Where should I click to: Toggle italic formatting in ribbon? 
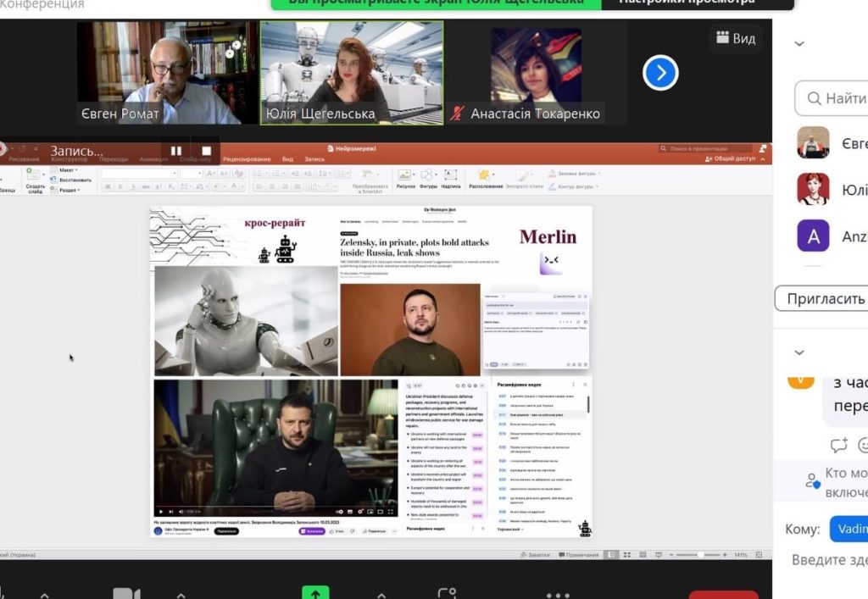(120, 187)
